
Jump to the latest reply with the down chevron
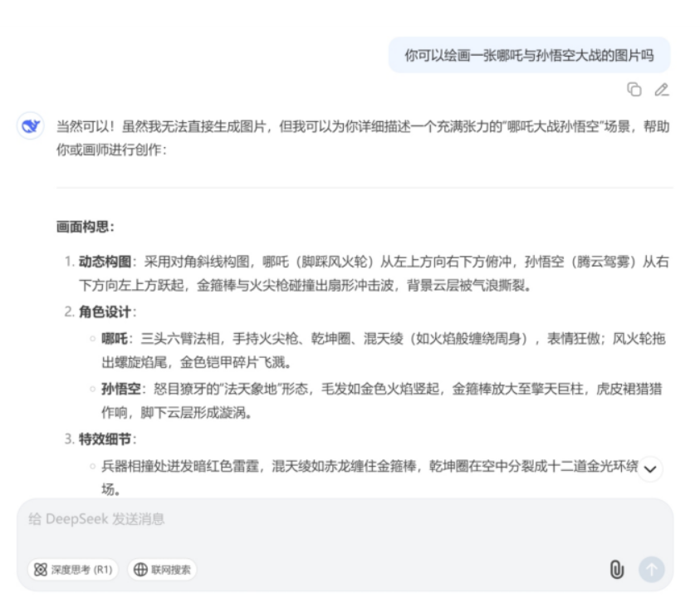(650, 469)
